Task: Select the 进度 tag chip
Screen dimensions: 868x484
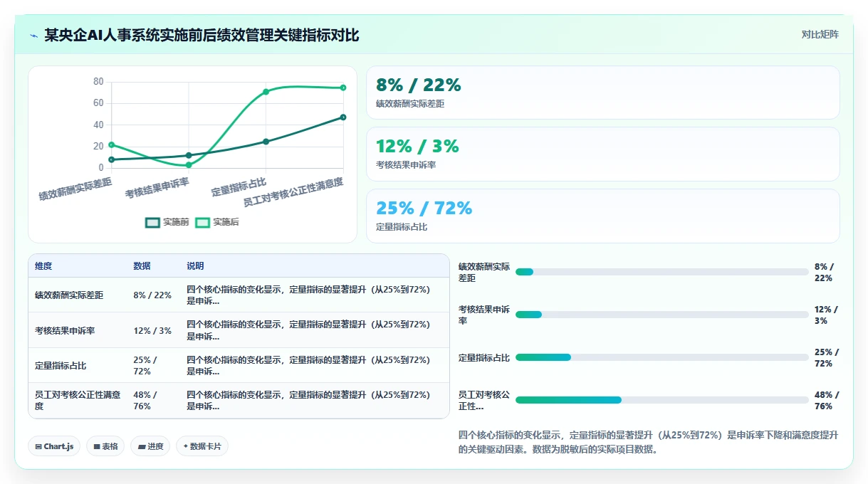Action: (150, 446)
